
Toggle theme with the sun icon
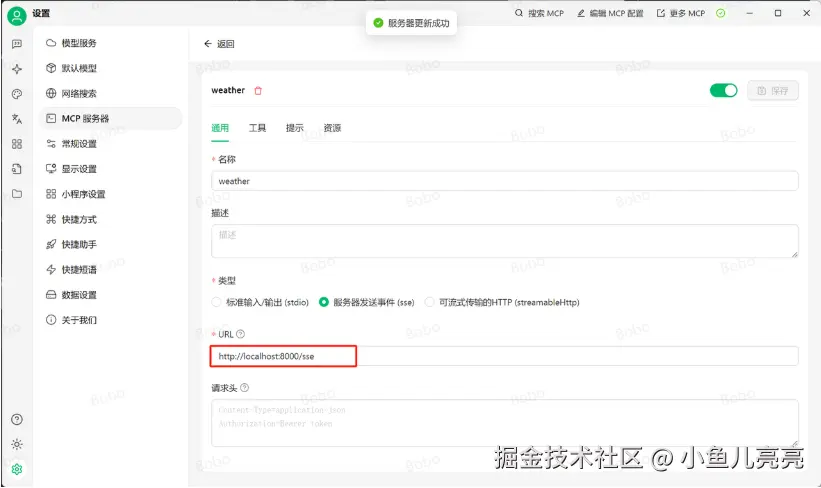pos(17,445)
